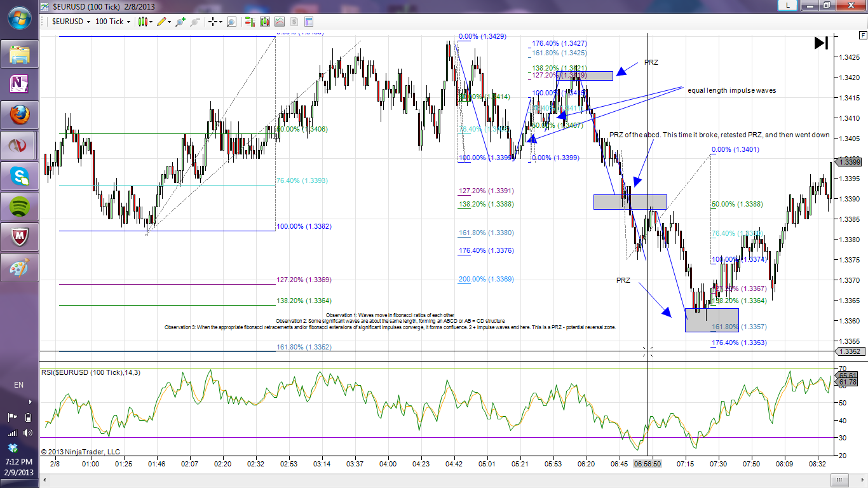The height and width of the screenshot is (488, 868).
Task: Open the 100 Tick interval dropdown
Action: click(x=112, y=22)
